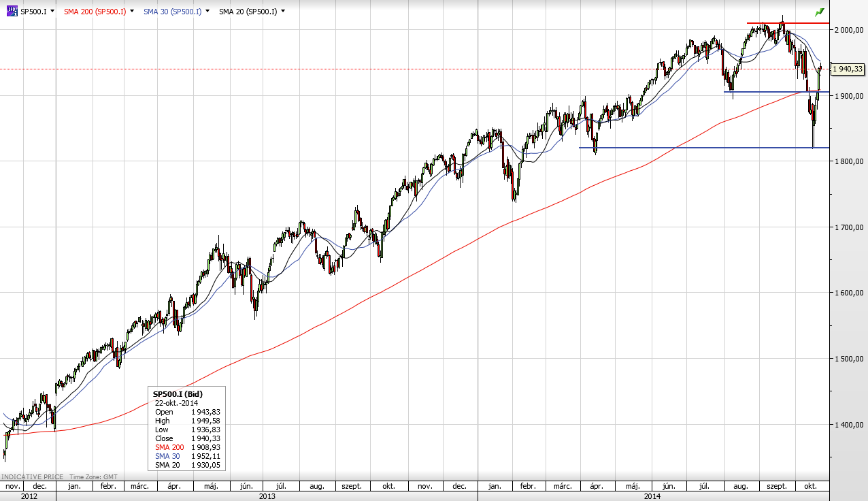Click the INDICATIVE PRICE label

coord(33,477)
